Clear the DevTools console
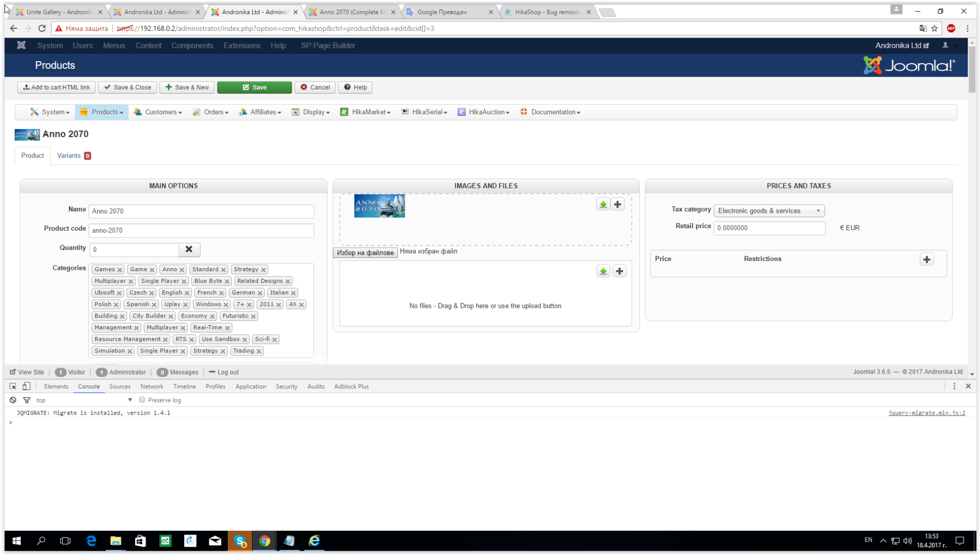 point(13,400)
